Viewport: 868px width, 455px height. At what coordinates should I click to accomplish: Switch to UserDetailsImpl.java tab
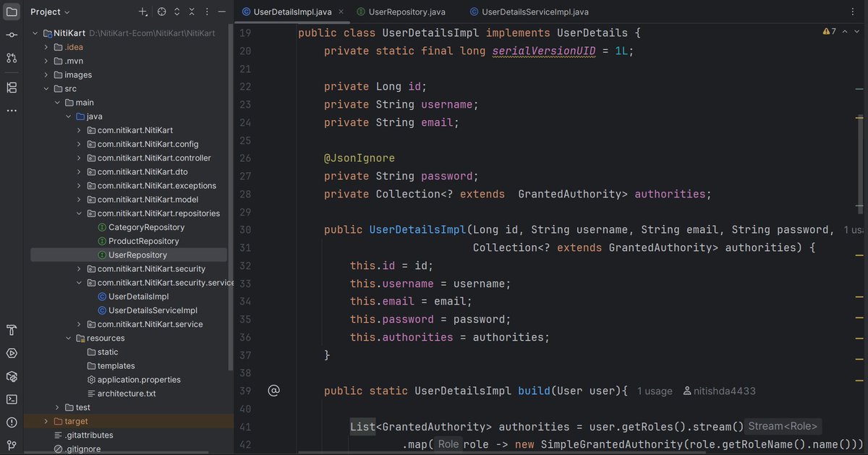(292, 12)
